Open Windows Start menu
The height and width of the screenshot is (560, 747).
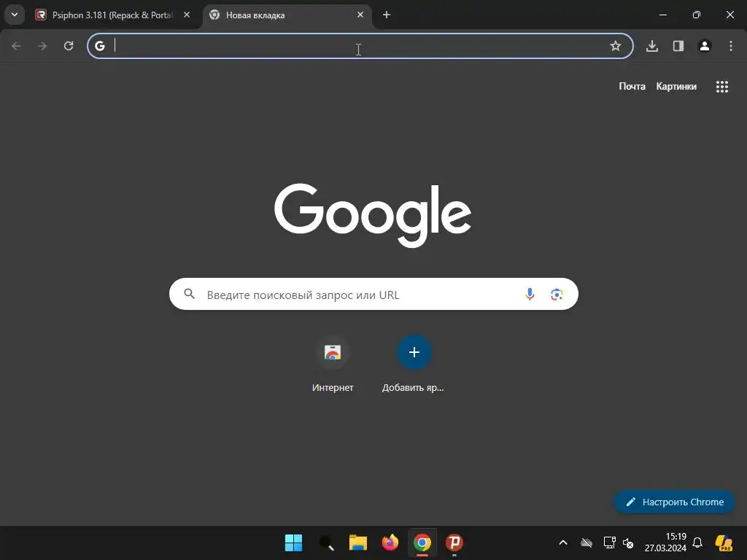(x=293, y=542)
